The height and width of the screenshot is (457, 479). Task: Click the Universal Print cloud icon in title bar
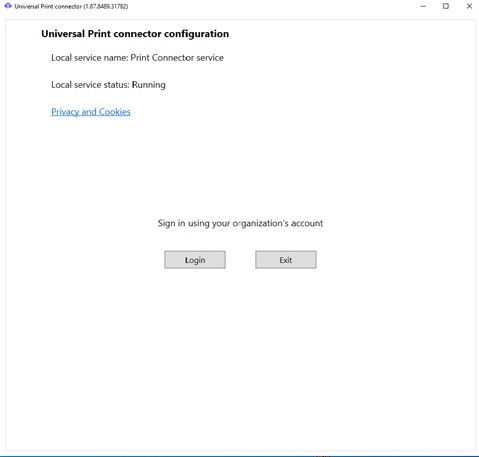[8, 6]
